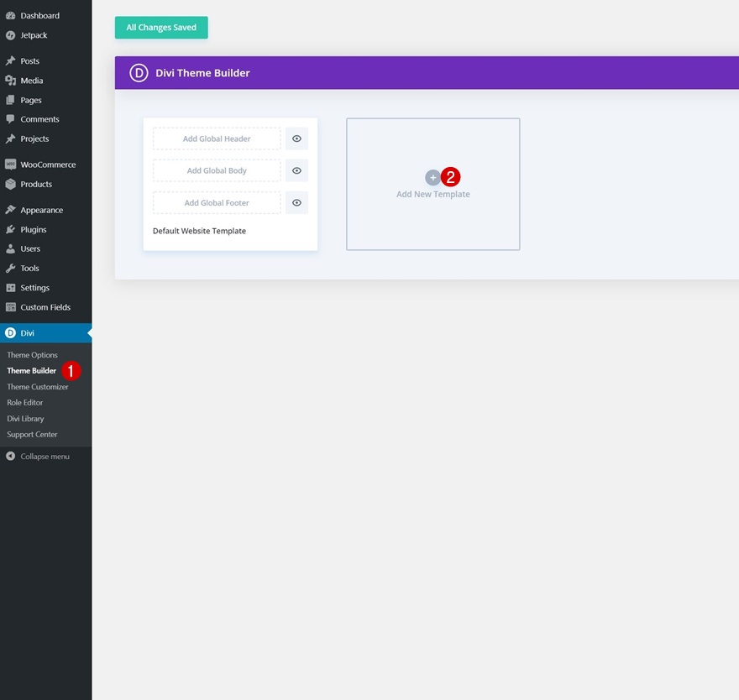Click the Divi Theme Builder heading text

tap(202, 73)
